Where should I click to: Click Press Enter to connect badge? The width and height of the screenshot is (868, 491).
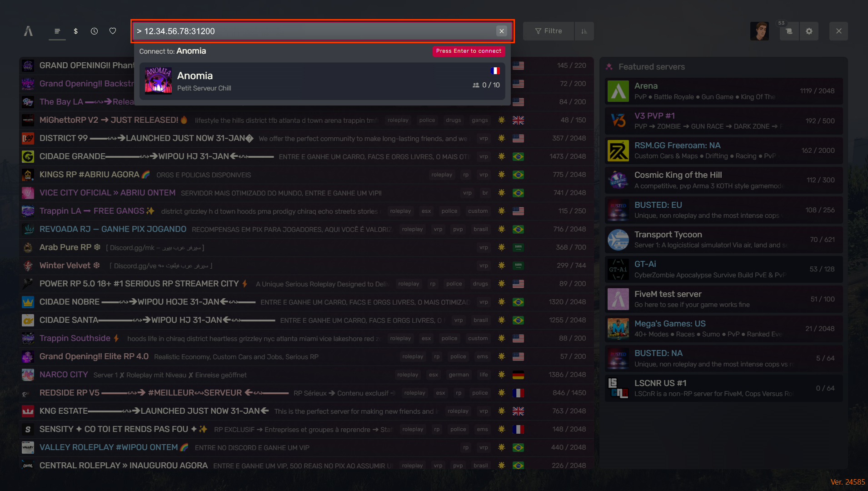pos(469,51)
